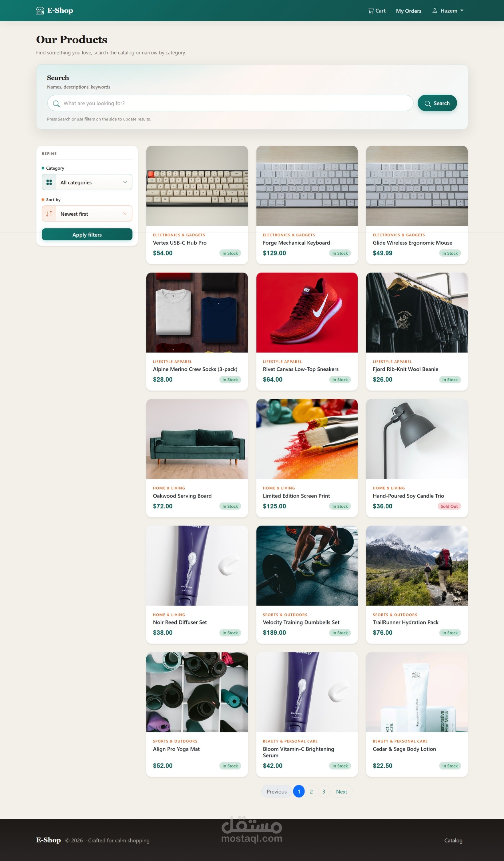Click the user profile icon next to Hazem
The height and width of the screenshot is (861, 504).
(x=435, y=11)
